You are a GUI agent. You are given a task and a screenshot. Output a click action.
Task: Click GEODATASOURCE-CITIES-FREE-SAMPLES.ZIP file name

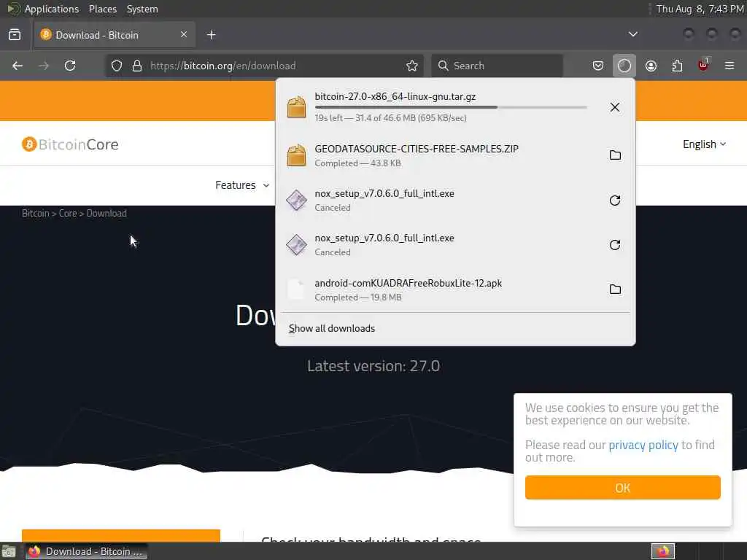pyautogui.click(x=417, y=149)
